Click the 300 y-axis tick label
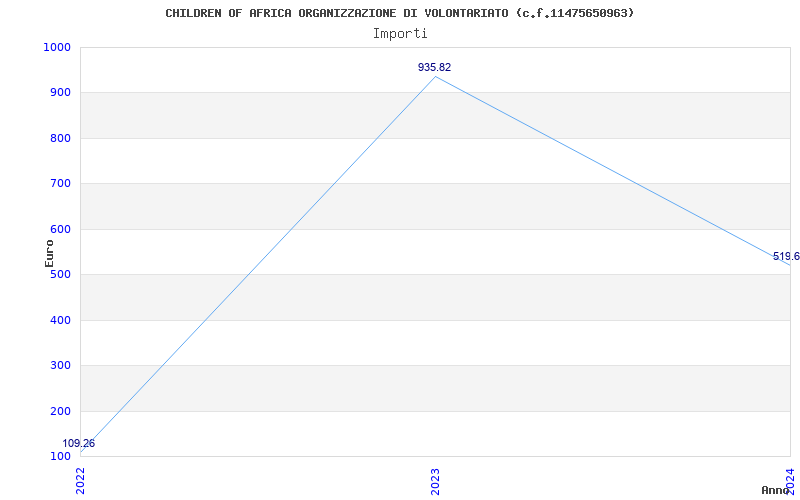The image size is (800, 500). (60, 366)
